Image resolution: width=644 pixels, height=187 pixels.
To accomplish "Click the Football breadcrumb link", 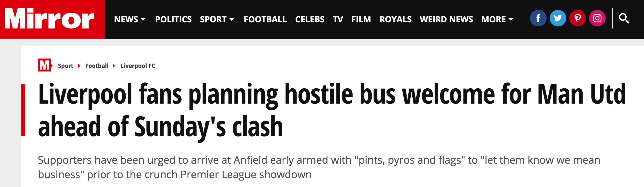I will (x=97, y=66).
